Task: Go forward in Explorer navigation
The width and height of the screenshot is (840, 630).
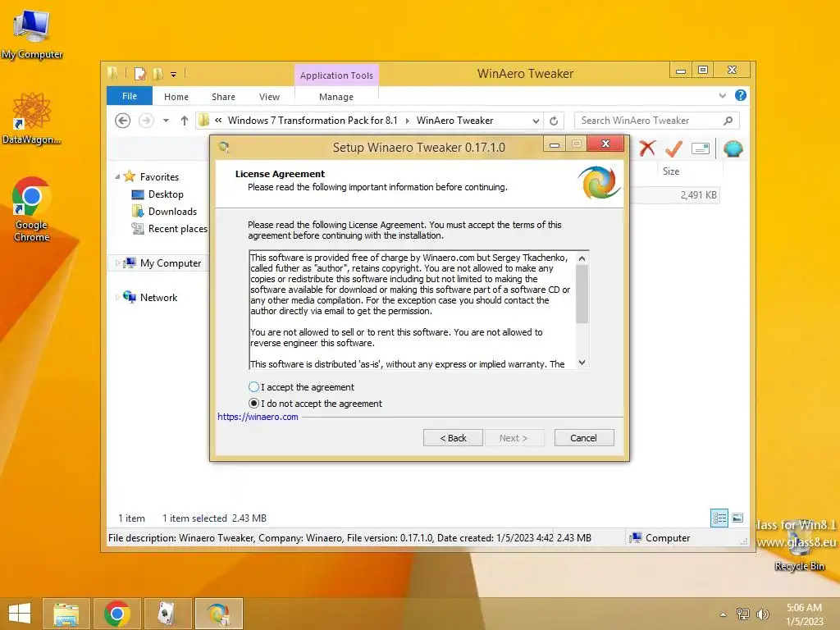Action: click(x=146, y=121)
